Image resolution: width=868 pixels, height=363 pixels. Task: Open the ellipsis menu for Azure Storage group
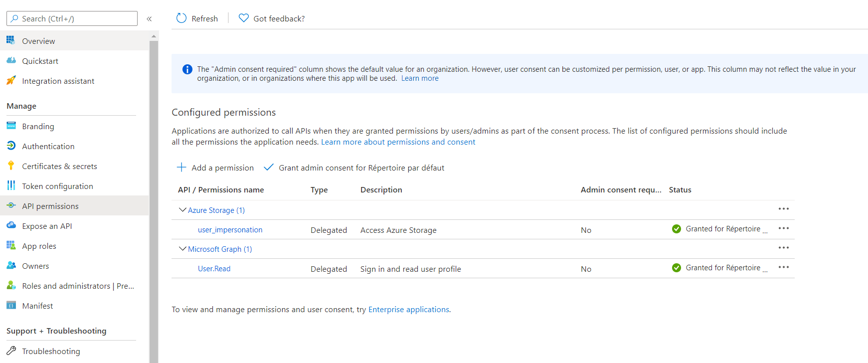784,209
